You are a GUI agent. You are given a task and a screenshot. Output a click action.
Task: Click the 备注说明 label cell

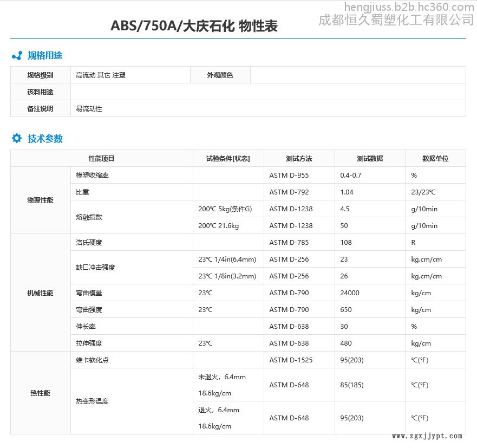point(41,108)
